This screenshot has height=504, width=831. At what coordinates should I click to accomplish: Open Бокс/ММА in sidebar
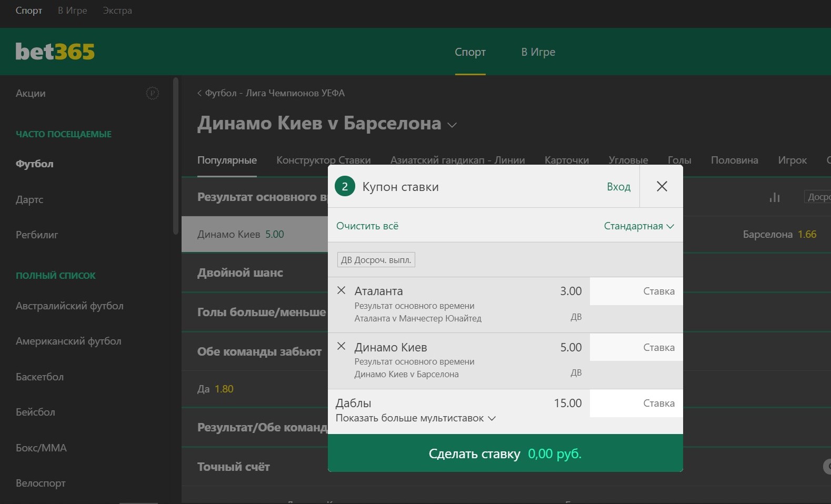coord(41,448)
